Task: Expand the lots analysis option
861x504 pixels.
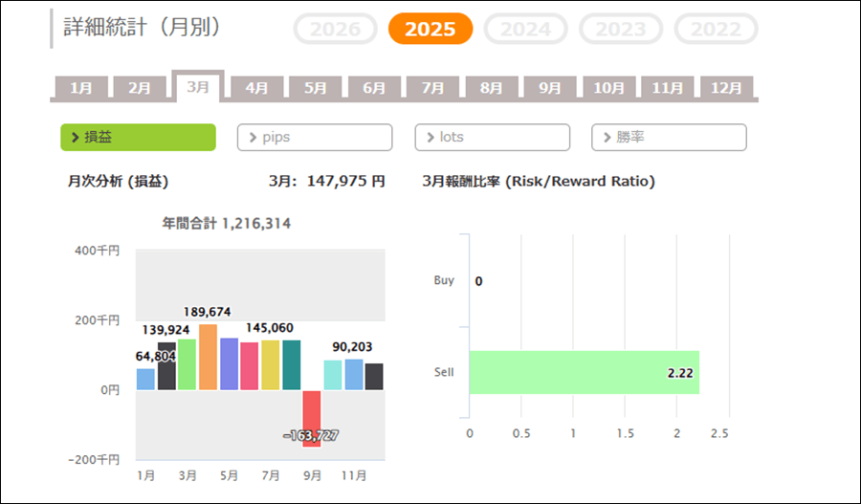Action: click(x=492, y=138)
